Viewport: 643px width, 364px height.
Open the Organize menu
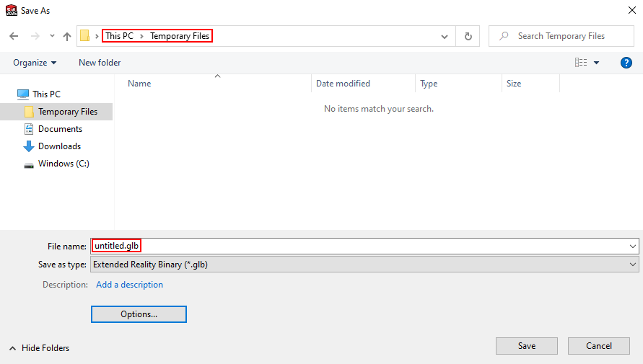(35, 63)
